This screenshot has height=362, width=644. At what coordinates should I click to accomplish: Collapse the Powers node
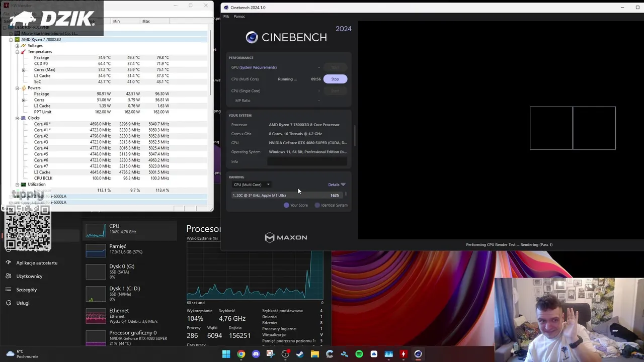[x=17, y=88]
